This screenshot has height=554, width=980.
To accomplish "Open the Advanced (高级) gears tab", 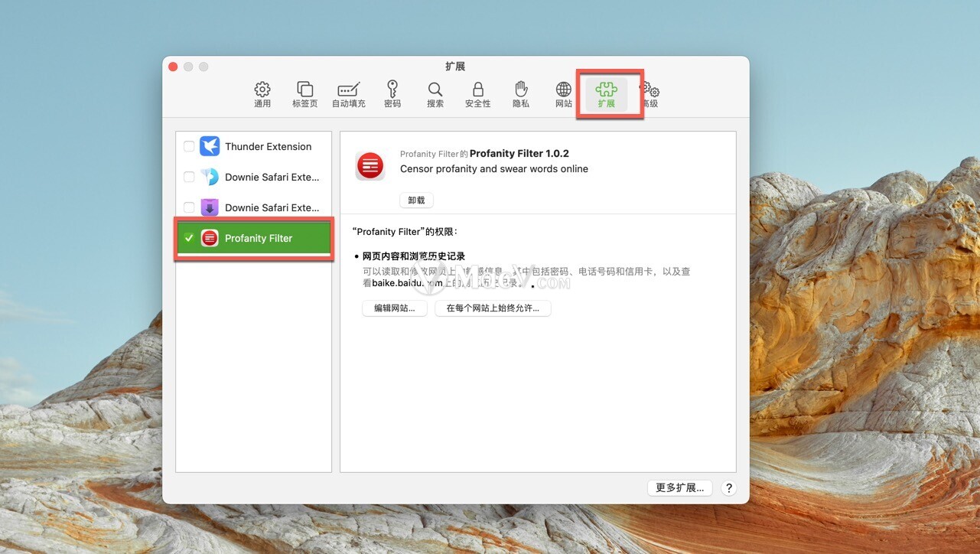I will point(650,95).
